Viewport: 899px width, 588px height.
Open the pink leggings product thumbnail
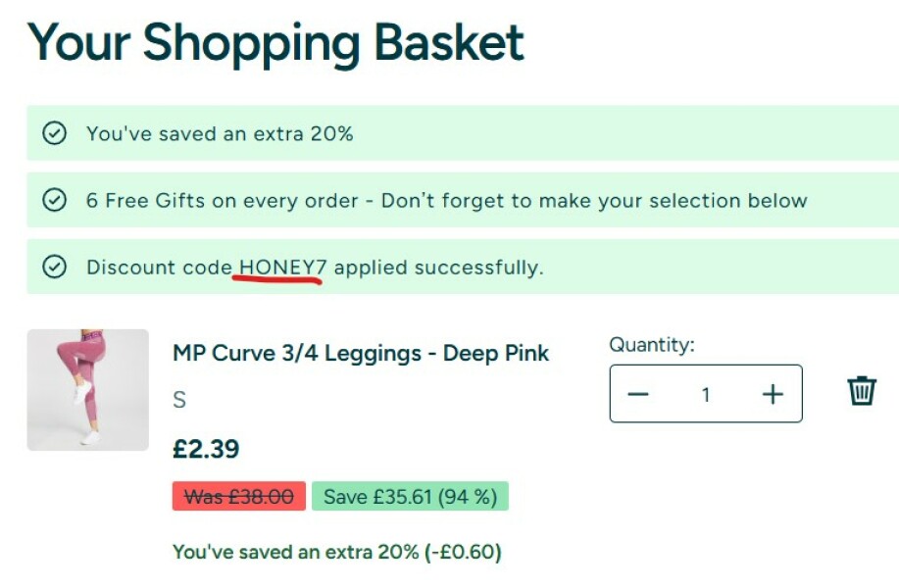tap(87, 390)
